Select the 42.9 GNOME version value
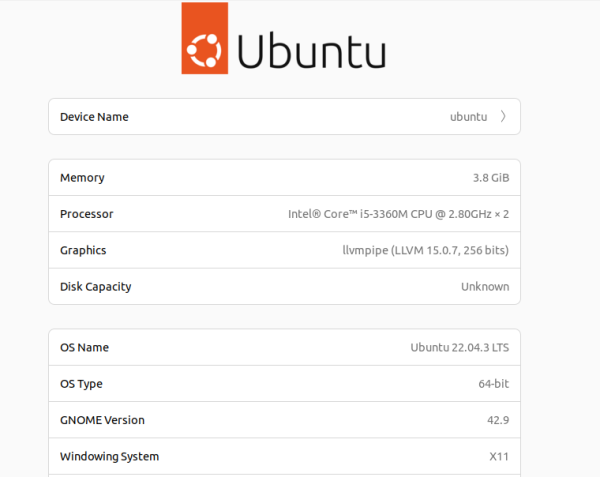 [498, 420]
